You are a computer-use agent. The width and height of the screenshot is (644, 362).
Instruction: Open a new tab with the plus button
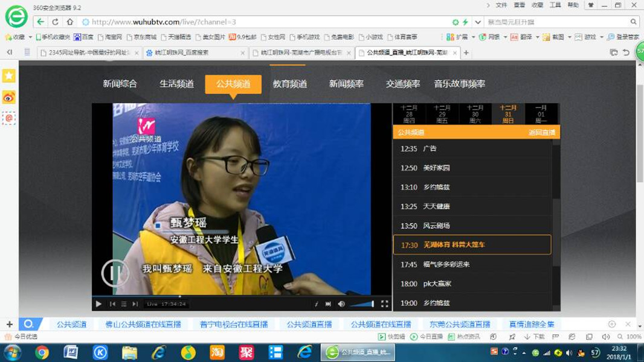pyautogui.click(x=466, y=52)
